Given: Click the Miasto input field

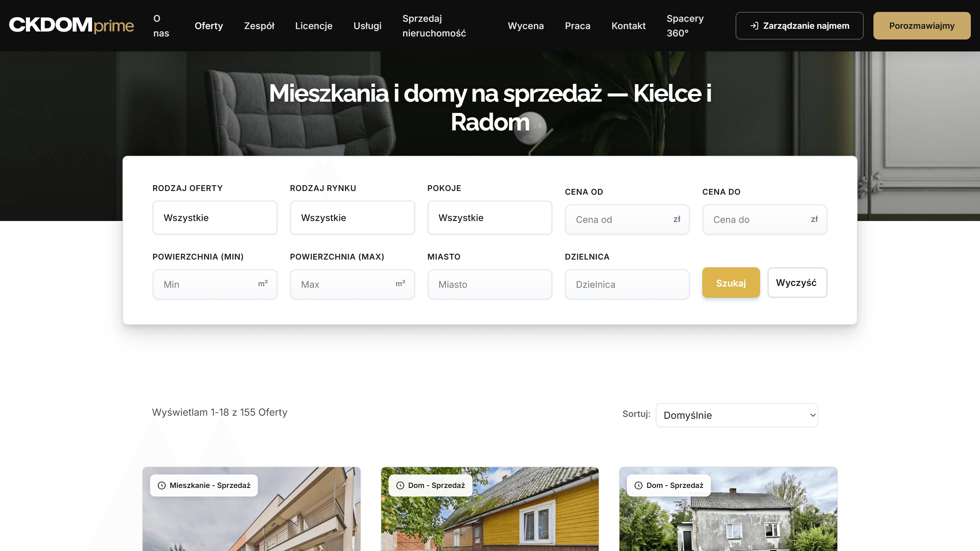Looking at the screenshot, I should [x=490, y=284].
